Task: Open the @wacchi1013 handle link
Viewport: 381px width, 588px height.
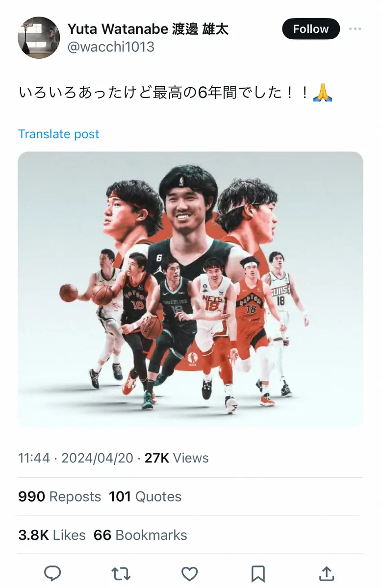Action: coord(111,47)
